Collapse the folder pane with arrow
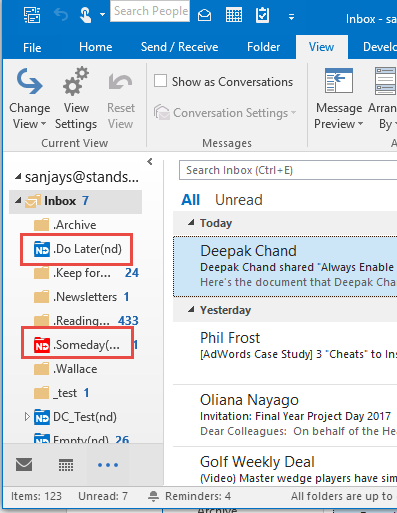 [x=150, y=162]
